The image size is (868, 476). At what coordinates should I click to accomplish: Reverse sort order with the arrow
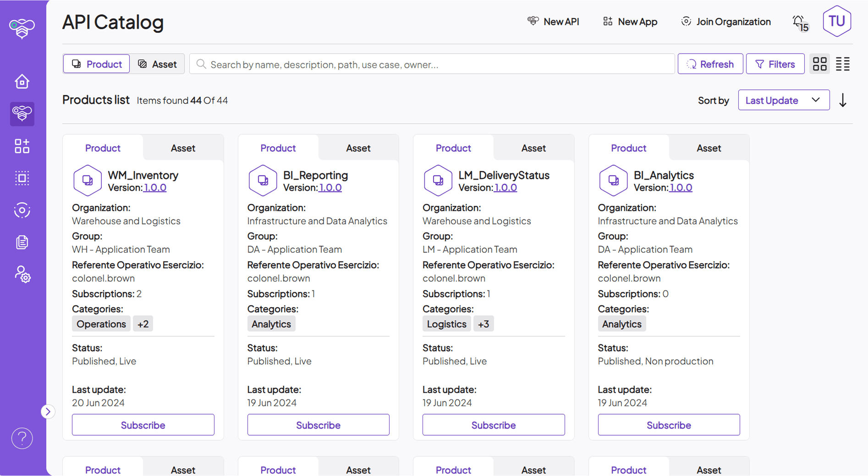[843, 100]
